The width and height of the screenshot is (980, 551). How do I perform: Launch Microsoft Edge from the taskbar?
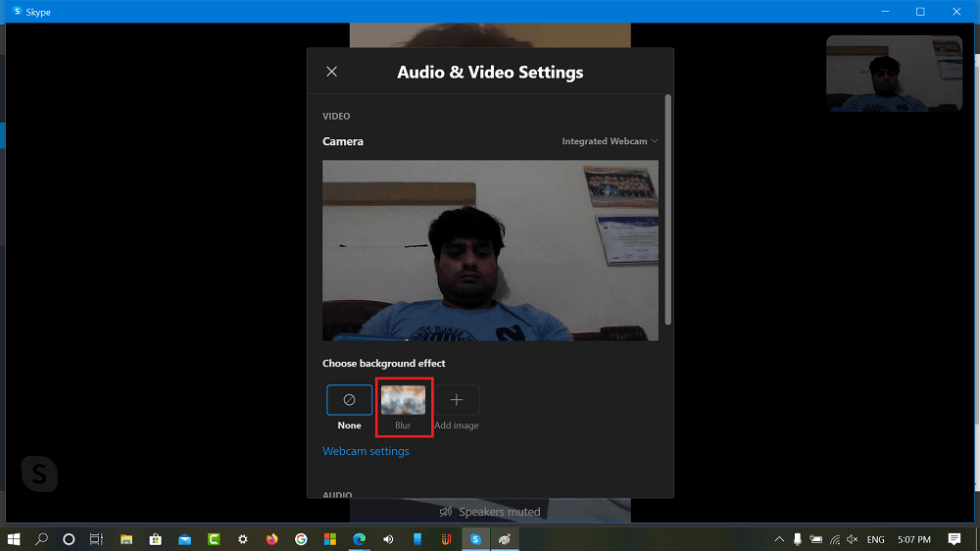click(x=359, y=539)
